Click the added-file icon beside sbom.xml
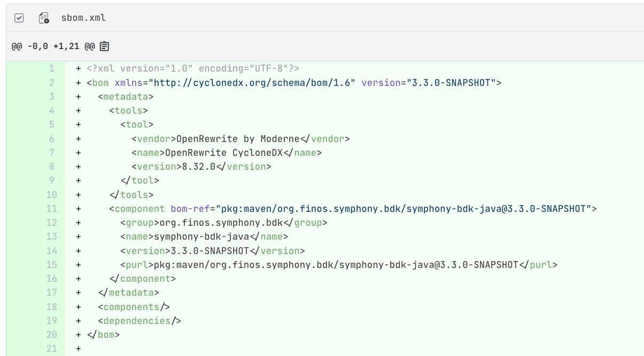Screen dimensions: 644x356 tap(44, 18)
